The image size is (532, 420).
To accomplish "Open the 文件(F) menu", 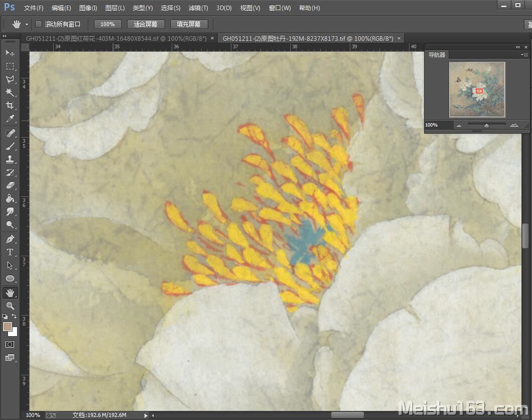I will (x=34, y=8).
